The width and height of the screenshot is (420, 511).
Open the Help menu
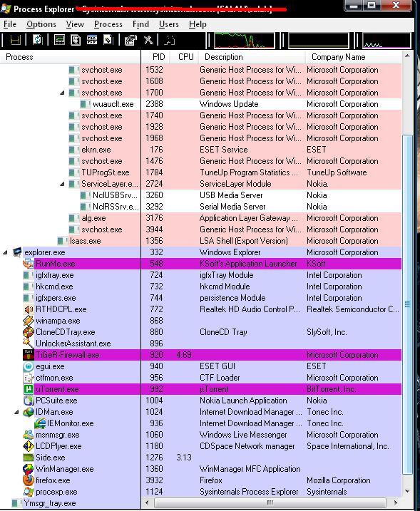[198, 24]
